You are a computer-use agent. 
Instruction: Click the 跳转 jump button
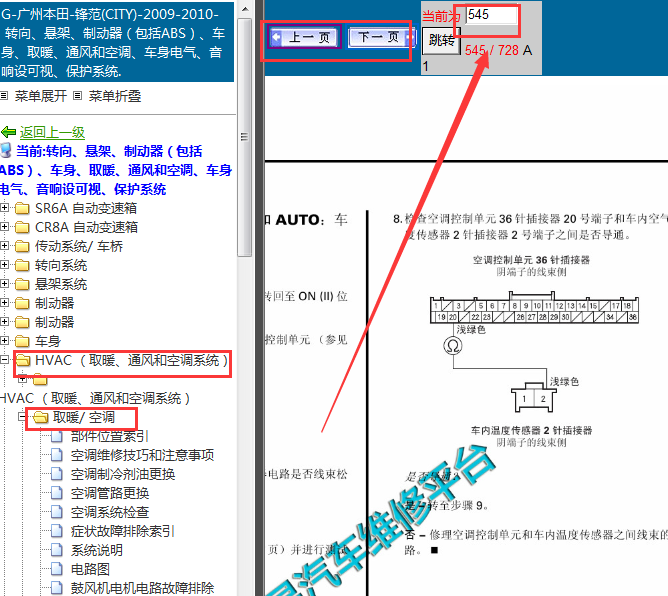(441, 40)
